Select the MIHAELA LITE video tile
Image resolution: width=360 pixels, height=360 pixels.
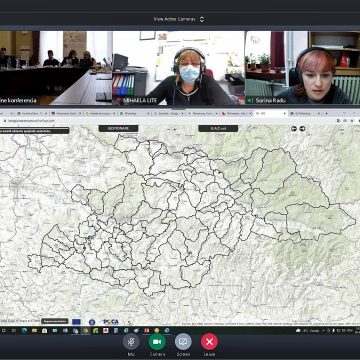tap(178, 68)
